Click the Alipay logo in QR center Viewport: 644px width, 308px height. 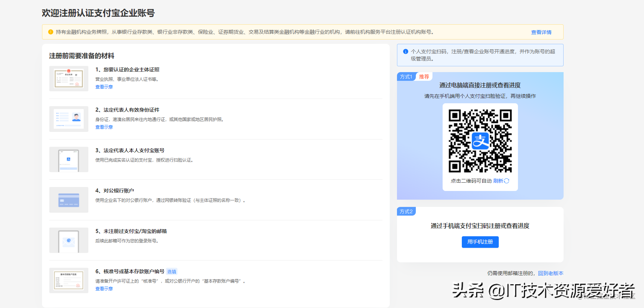[x=480, y=141]
